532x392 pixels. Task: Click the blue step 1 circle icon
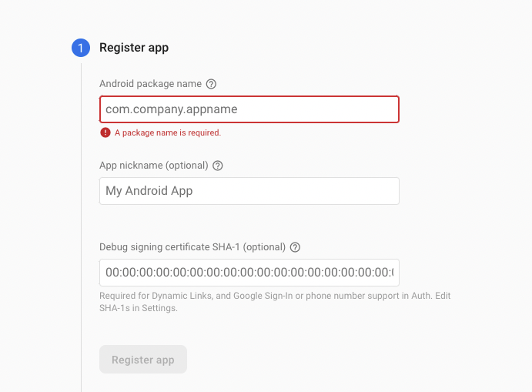(81, 48)
